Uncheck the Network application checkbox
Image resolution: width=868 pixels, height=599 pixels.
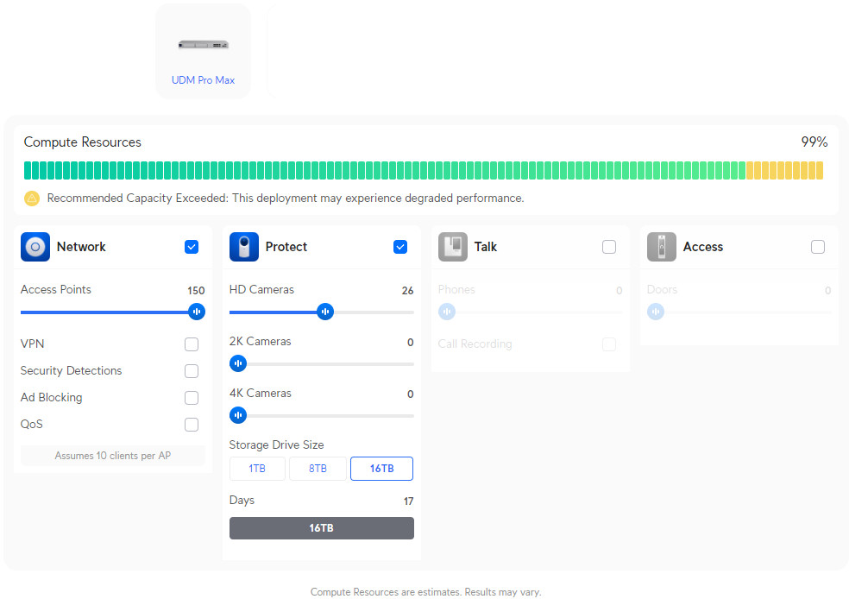tap(192, 247)
